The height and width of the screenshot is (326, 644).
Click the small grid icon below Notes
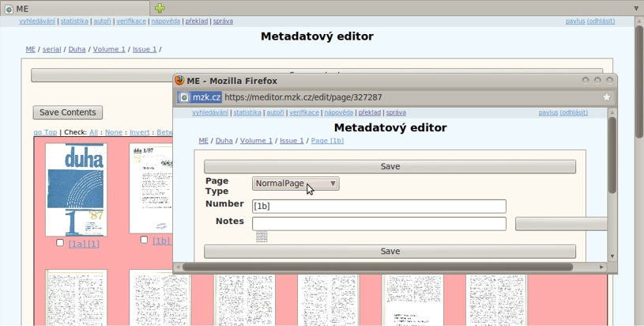coord(262,237)
